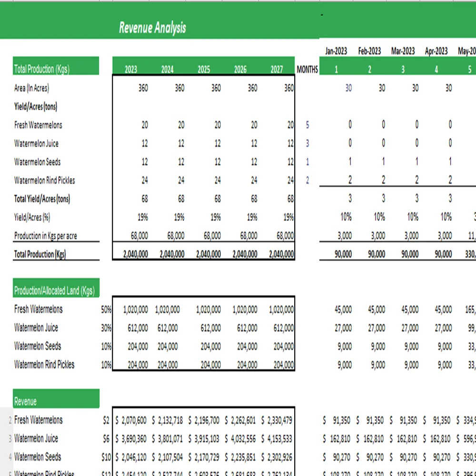
Task: Click the 50% allocation cell for Fresh Watermelons
Action: tap(106, 309)
